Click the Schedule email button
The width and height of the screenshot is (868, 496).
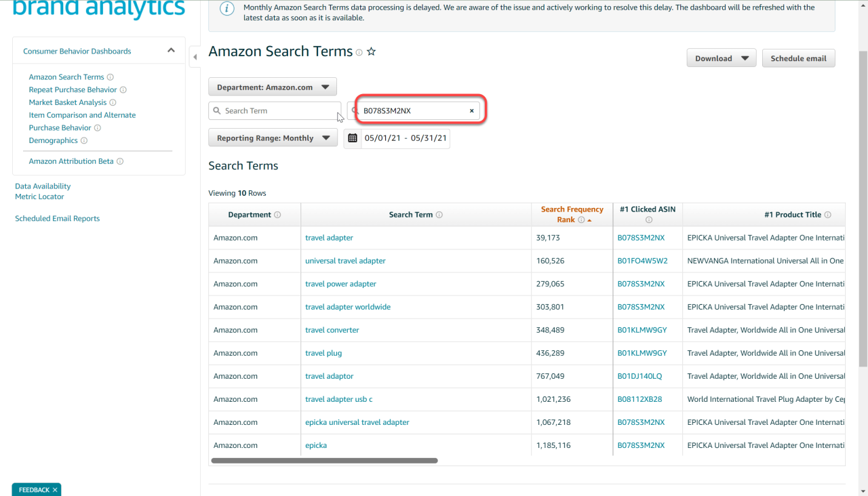pyautogui.click(x=798, y=58)
